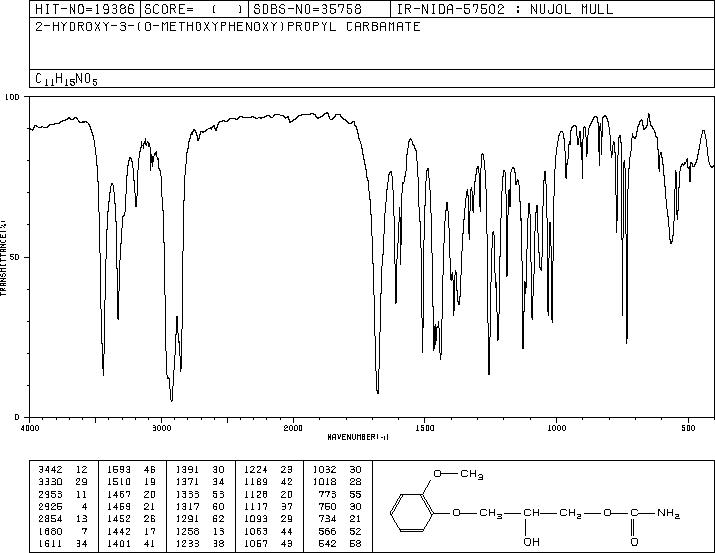Click the molecular formula C11H15NO5

point(66,79)
